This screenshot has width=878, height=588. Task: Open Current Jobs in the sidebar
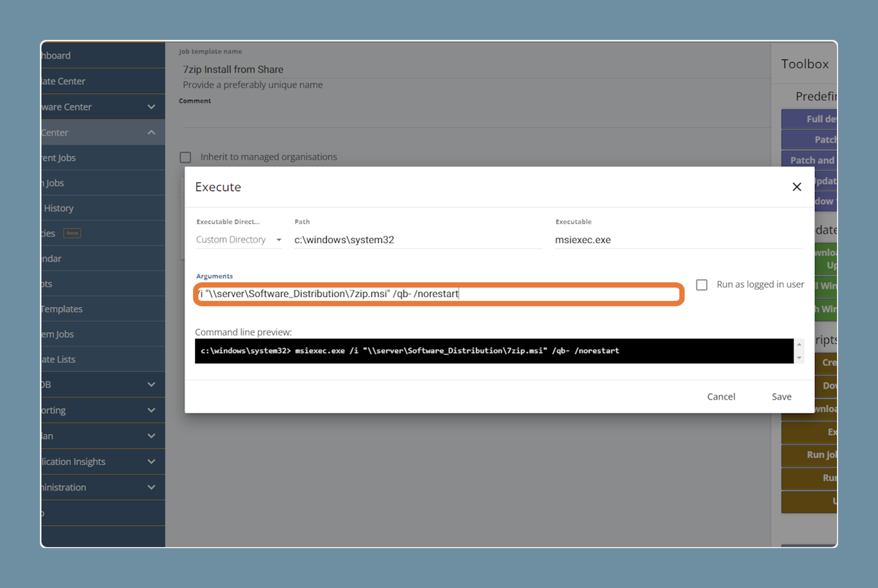pos(103,158)
